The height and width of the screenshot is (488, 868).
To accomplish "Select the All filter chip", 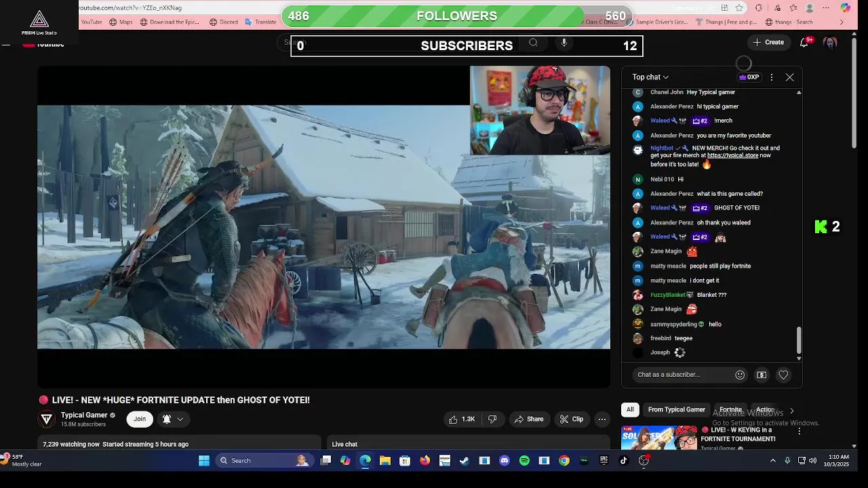I will click(x=630, y=409).
